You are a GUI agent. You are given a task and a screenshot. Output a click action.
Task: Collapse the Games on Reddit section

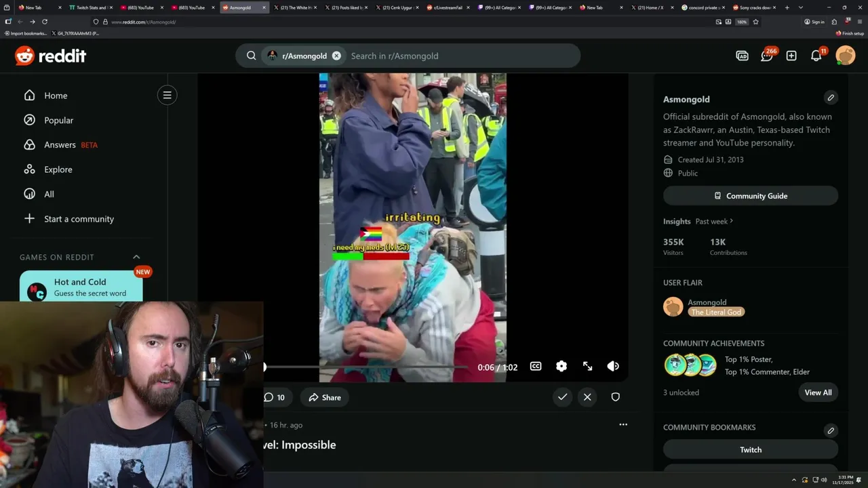136,257
